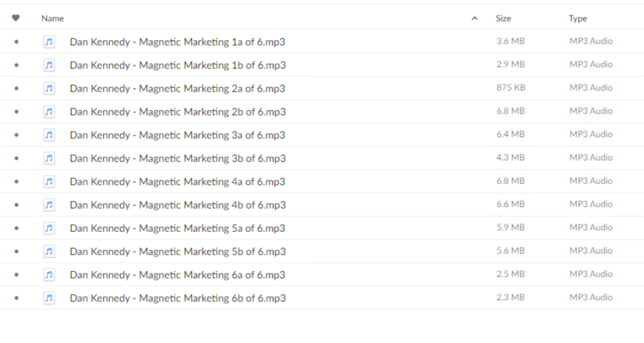Open Dan Kennedy Magnetic Marketing 2a of 6.mp3

pyautogui.click(x=177, y=88)
